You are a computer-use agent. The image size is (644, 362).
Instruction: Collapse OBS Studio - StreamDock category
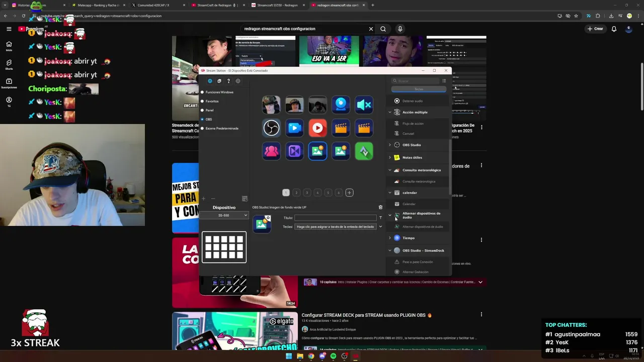click(x=389, y=250)
